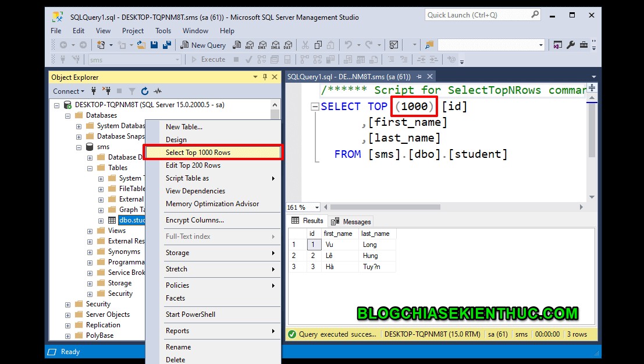Refresh the Object Explorer tree
This screenshot has width=644, height=364.
(145, 91)
